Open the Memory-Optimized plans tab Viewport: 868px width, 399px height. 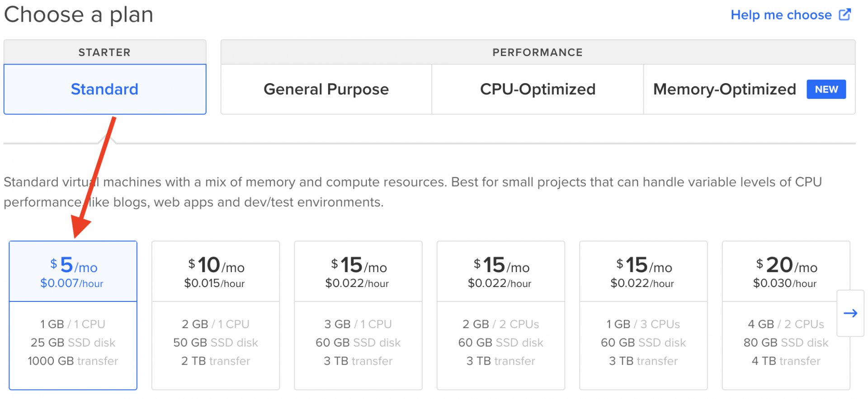click(x=724, y=89)
